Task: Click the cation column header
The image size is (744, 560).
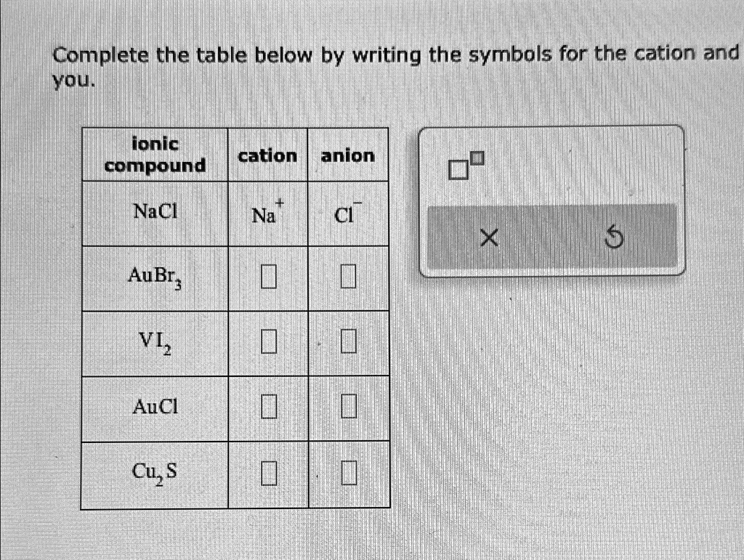Action: (267, 155)
